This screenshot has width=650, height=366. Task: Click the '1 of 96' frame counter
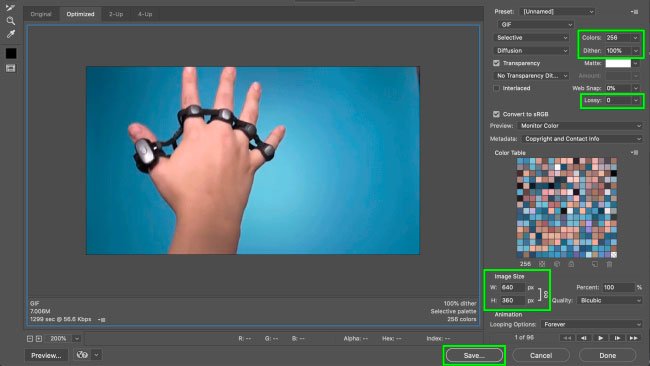524,337
